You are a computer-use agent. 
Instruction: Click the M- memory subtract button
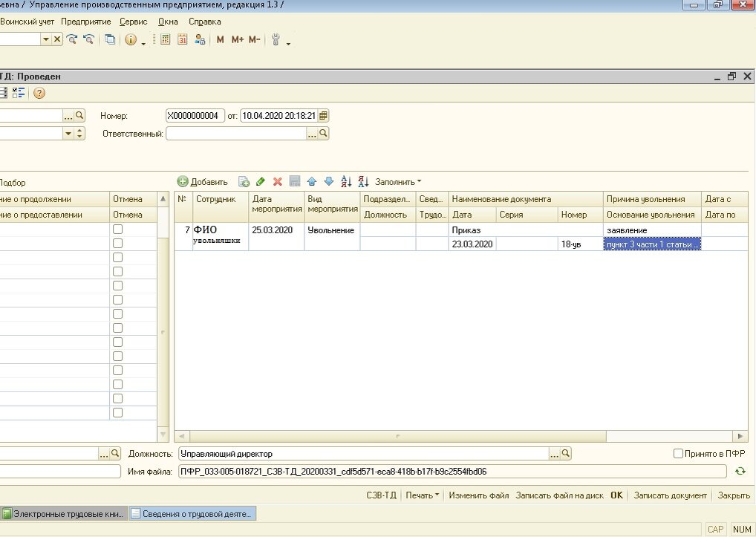click(x=254, y=39)
